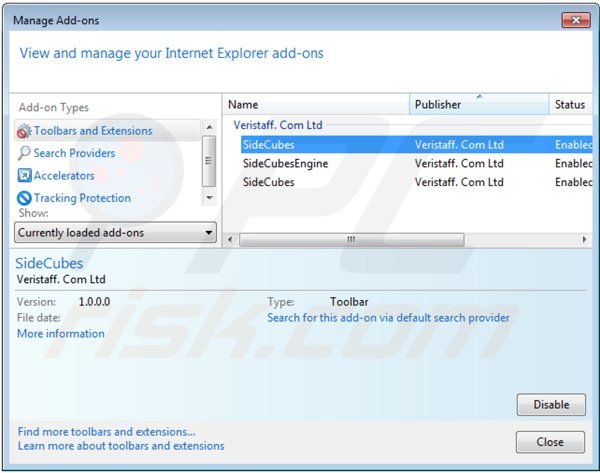600x473 pixels.
Task: Select the last SideCubes row in list
Action: pos(416,182)
